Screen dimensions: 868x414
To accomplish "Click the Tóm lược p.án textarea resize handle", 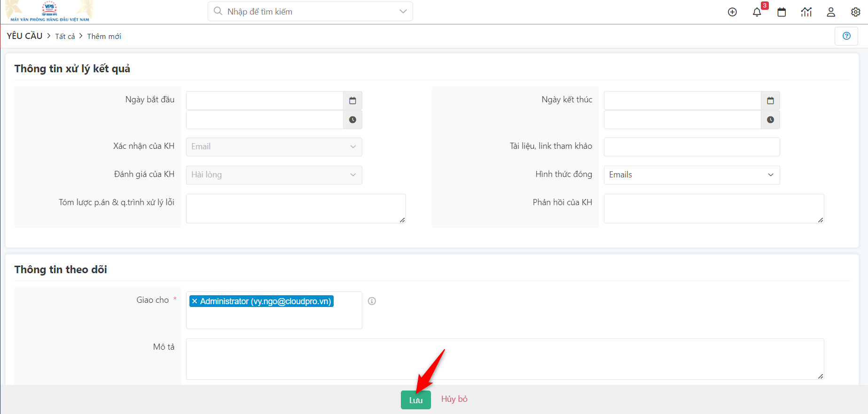I will 403,220.
